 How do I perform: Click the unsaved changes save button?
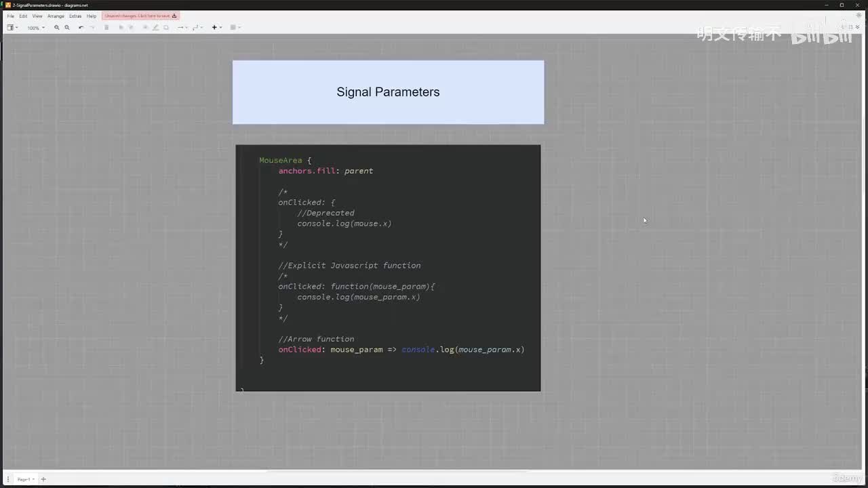140,16
